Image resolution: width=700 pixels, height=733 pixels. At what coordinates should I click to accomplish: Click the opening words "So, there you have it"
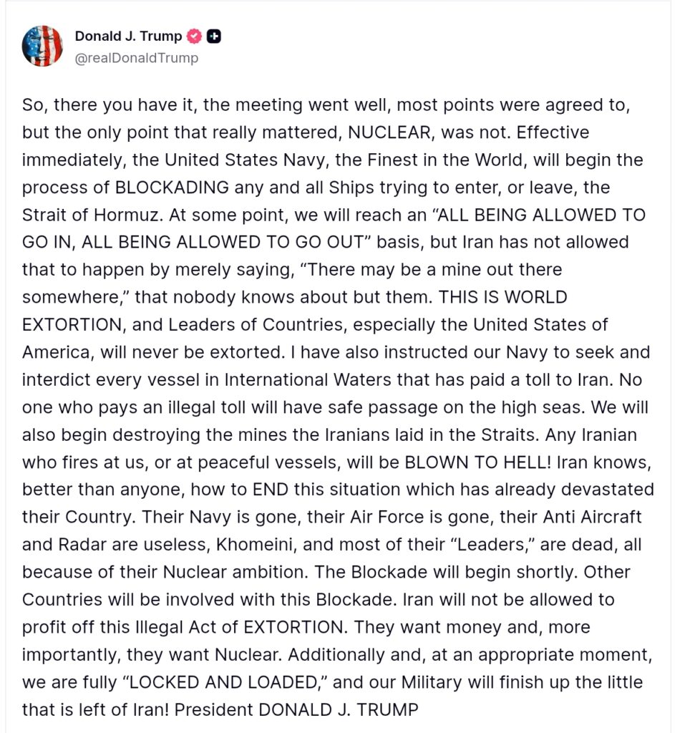click(97, 105)
